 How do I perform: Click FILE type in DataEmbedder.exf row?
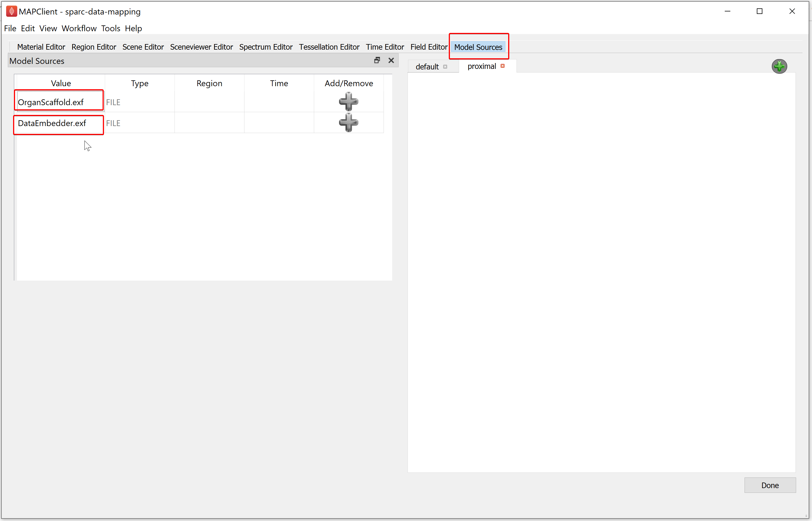point(140,123)
